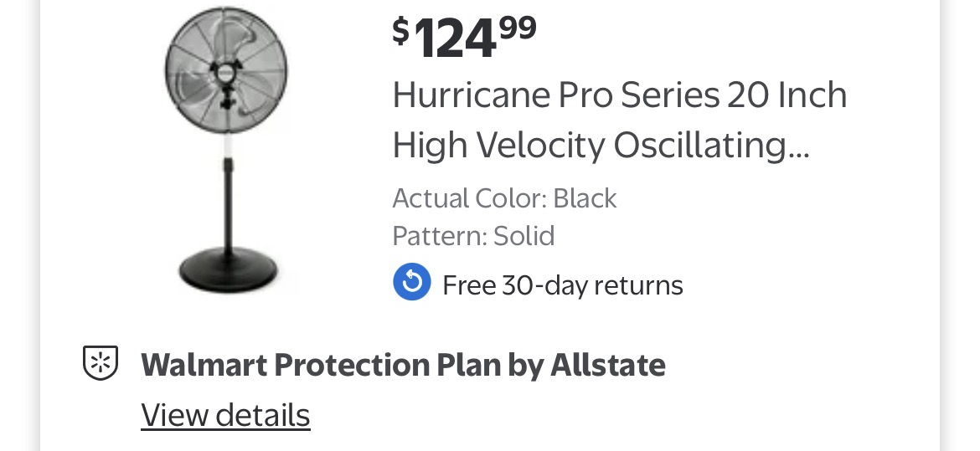This screenshot has width=980, height=451.
Task: Click the Free 30-day returns text
Action: [563, 285]
